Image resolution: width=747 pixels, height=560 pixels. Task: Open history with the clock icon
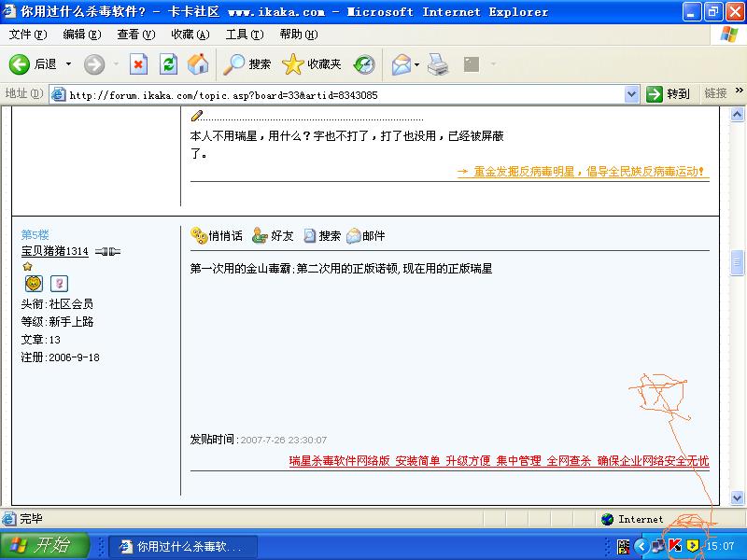pos(364,64)
